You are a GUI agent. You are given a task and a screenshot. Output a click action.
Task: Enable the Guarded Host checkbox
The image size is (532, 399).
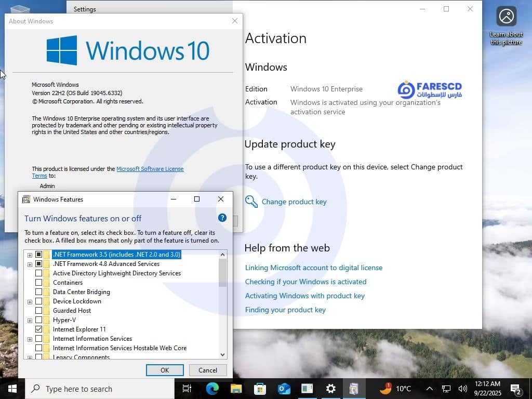(38, 311)
